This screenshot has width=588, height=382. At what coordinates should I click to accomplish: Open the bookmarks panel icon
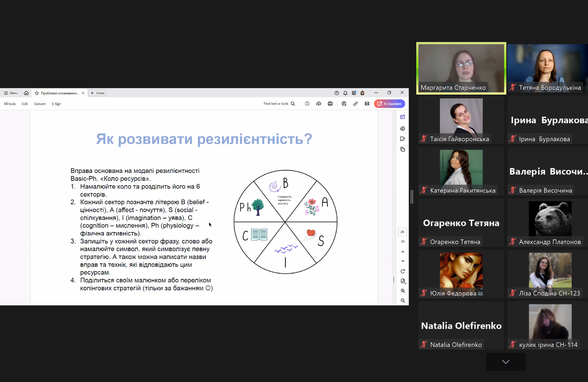click(x=402, y=139)
